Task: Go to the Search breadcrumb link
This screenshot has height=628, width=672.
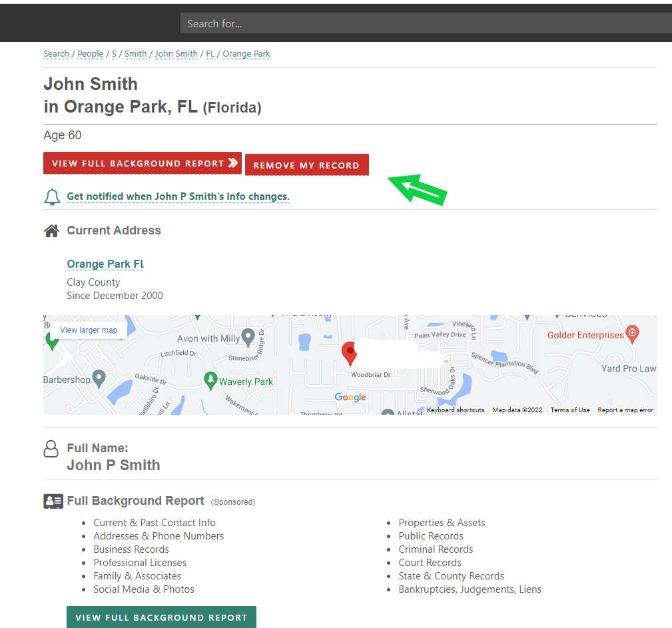Action: click(x=56, y=54)
